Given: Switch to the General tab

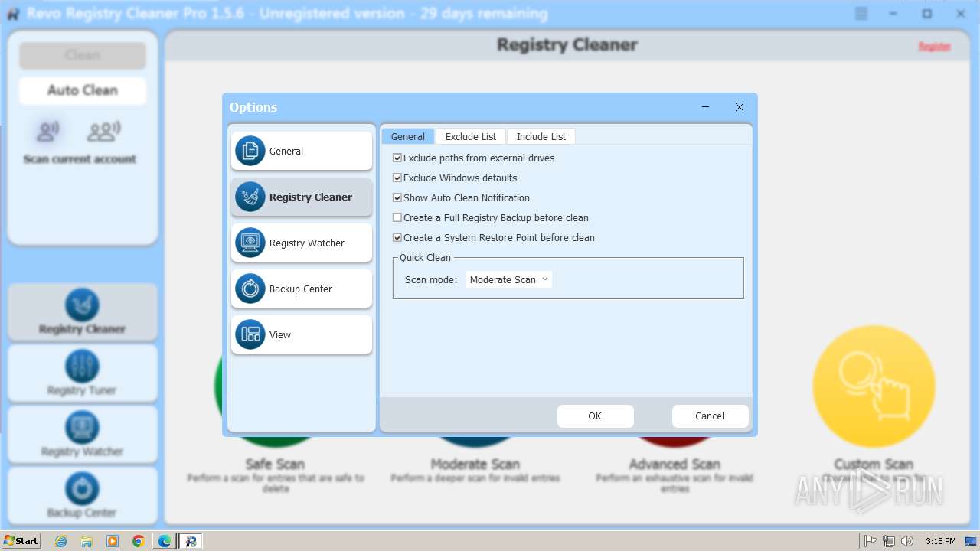Looking at the screenshot, I should click(x=408, y=136).
